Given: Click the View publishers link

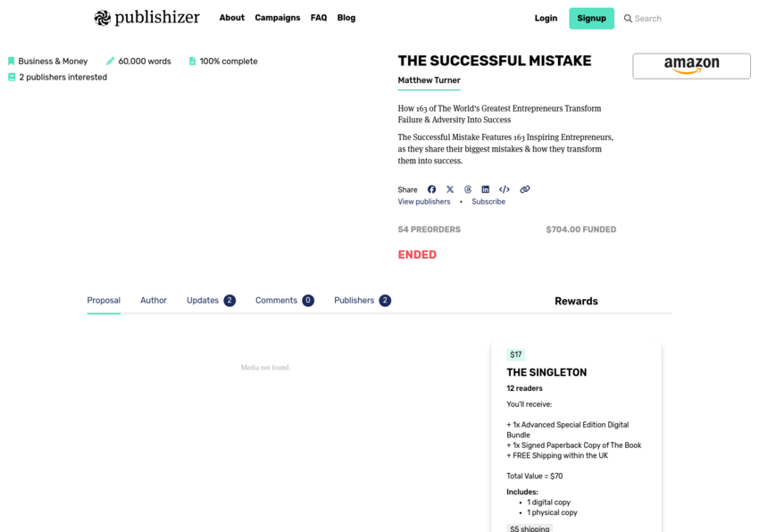Looking at the screenshot, I should pos(424,202).
